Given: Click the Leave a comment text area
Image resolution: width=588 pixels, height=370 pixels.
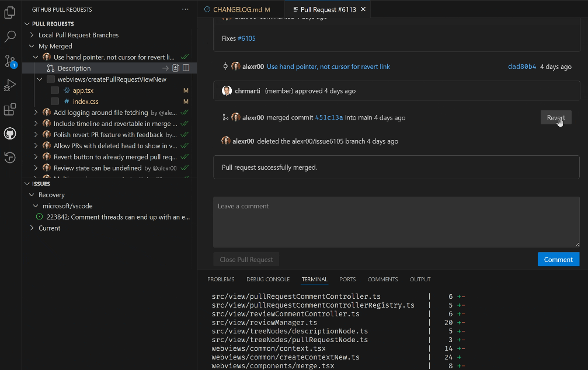Looking at the screenshot, I should tap(396, 222).
